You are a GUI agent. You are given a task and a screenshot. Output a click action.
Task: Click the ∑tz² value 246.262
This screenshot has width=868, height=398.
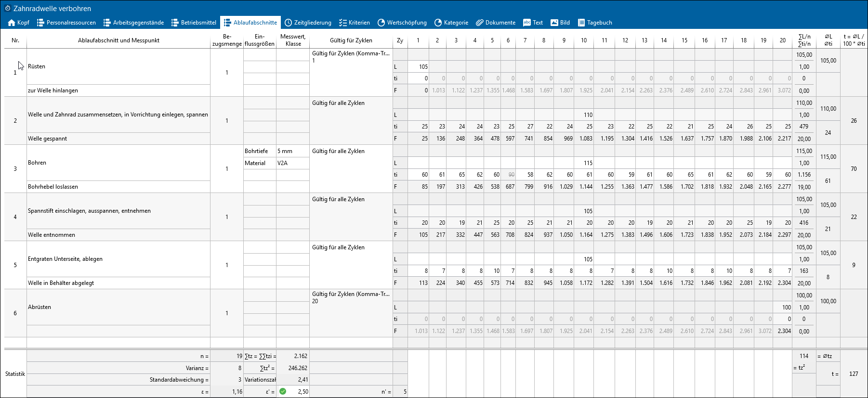tap(293, 368)
